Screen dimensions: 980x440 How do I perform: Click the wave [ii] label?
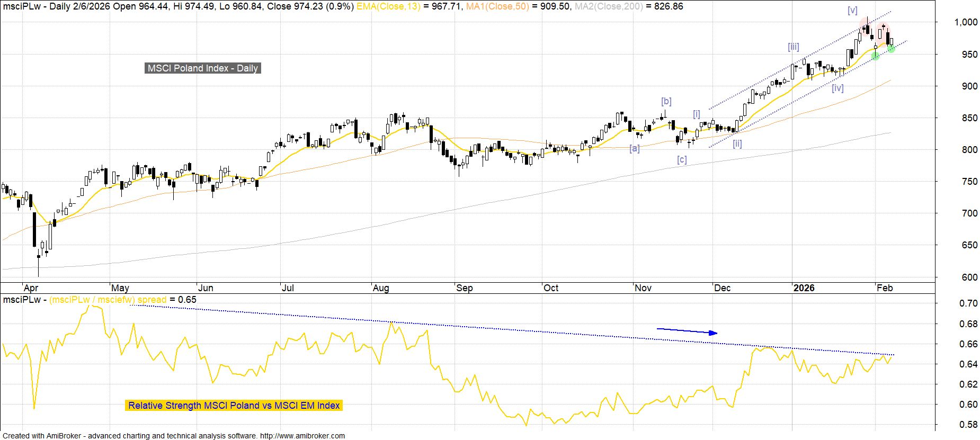click(x=737, y=143)
